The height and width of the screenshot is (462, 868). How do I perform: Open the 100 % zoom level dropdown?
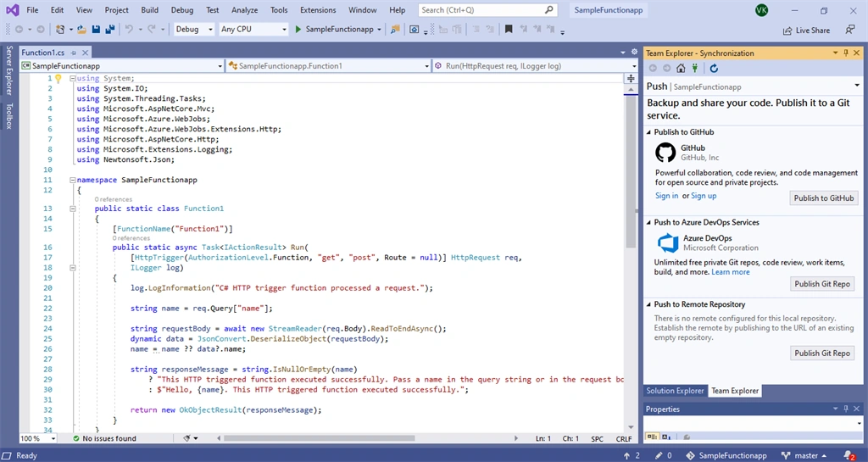[x=38, y=438]
